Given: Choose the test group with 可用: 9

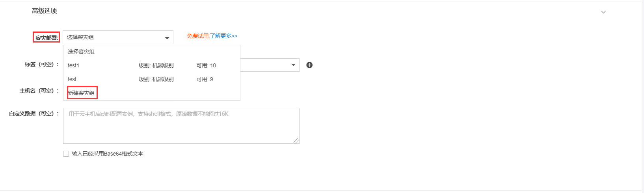Looking at the screenshot, I should pos(152,79).
